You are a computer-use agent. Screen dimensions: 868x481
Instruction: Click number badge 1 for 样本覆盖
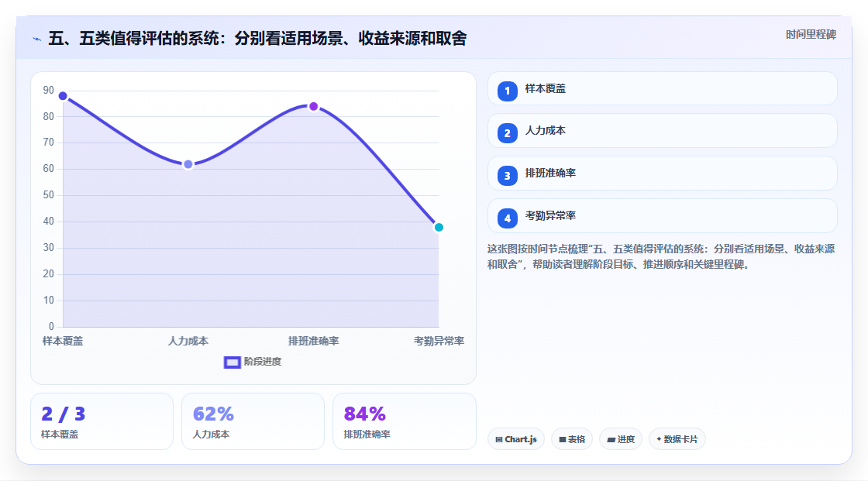coord(507,91)
